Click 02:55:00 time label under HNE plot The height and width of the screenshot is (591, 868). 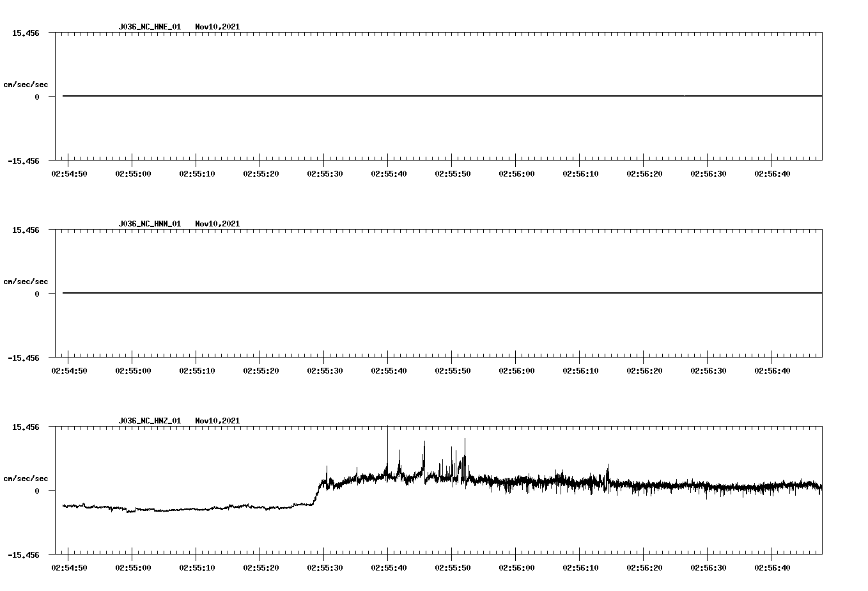pos(133,174)
